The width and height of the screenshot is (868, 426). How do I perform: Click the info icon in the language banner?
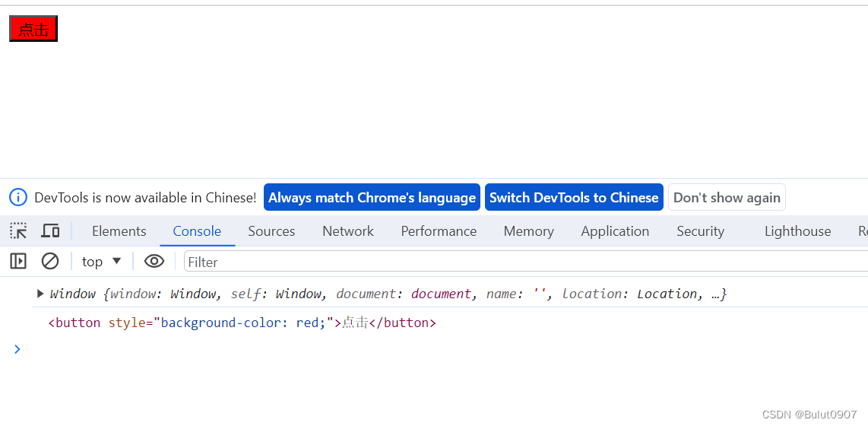point(18,197)
